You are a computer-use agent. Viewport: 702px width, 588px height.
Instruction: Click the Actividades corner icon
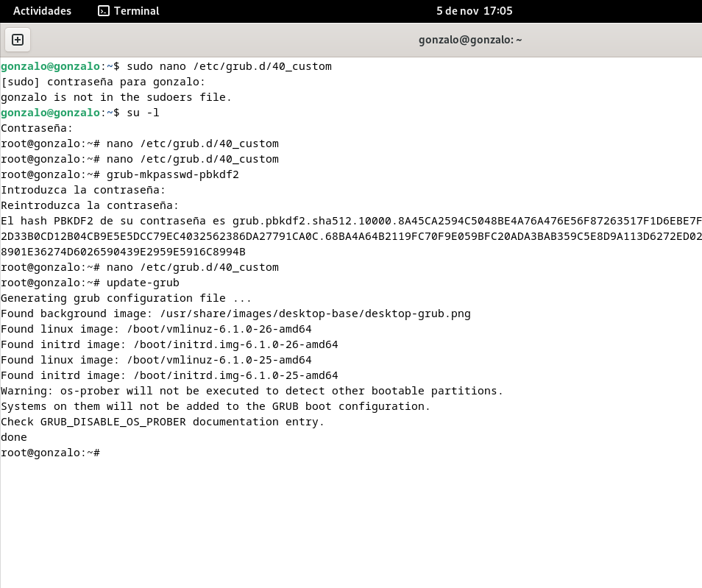(x=42, y=11)
